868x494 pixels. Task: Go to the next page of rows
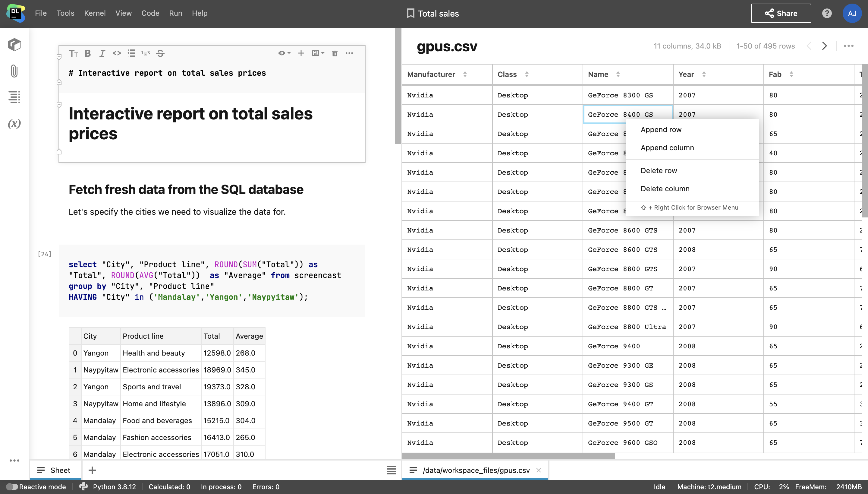point(824,46)
